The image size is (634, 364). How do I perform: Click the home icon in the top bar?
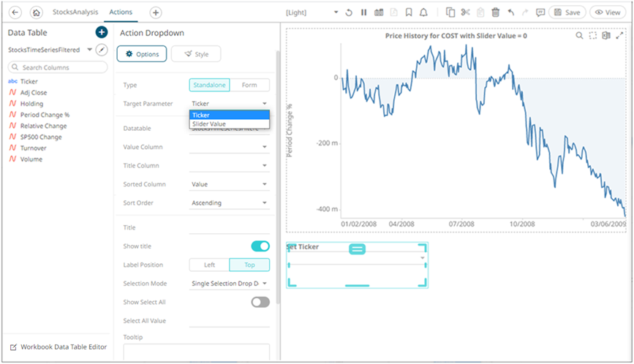[x=37, y=12]
